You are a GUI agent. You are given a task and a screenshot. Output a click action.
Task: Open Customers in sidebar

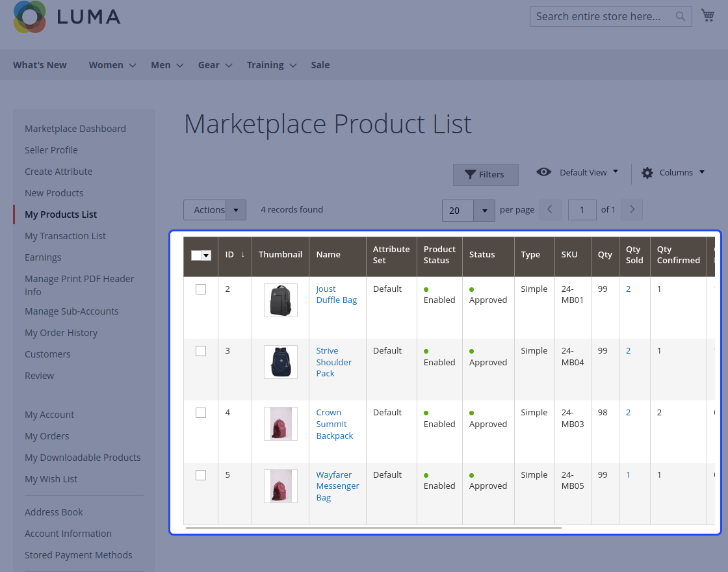coord(47,354)
